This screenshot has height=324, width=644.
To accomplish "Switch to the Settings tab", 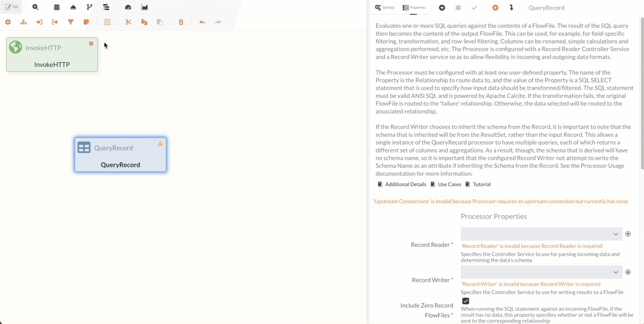I will point(385,8).
